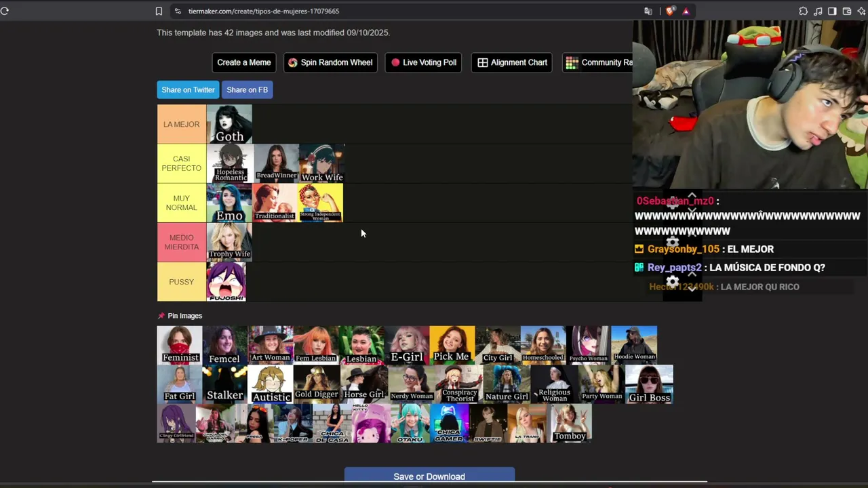Pick the Autistic image
868x488 pixels.
pyautogui.click(x=270, y=384)
